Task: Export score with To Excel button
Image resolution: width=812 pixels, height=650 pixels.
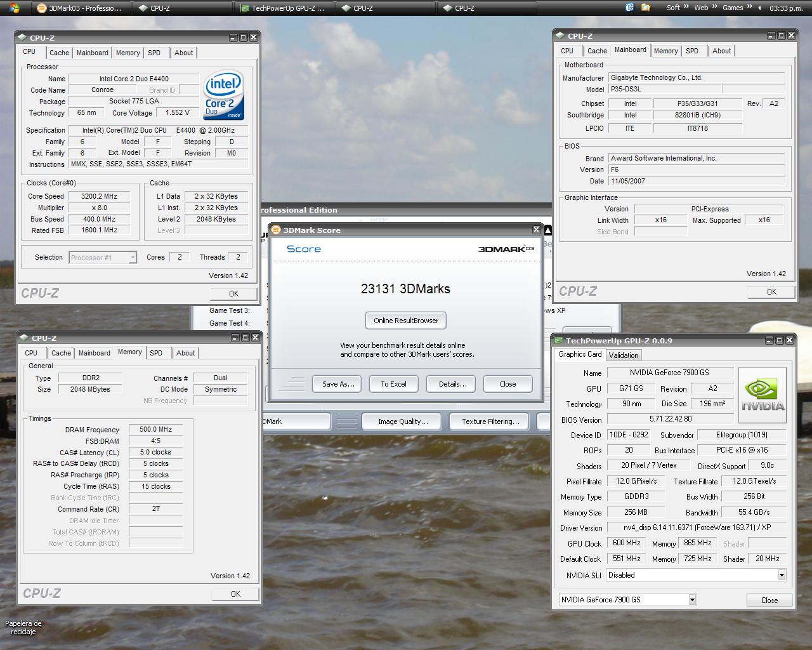Action: tap(393, 384)
